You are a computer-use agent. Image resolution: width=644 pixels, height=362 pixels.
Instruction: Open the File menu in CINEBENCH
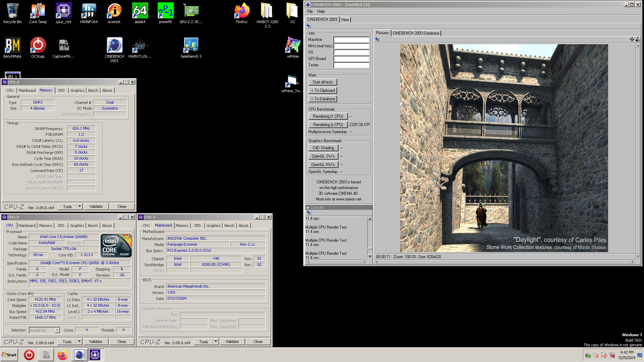(310, 11)
